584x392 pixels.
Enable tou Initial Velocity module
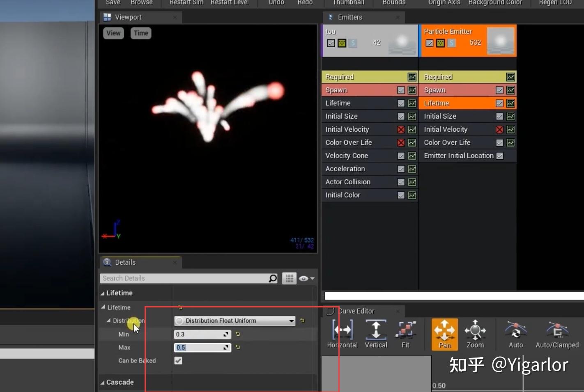tap(401, 129)
